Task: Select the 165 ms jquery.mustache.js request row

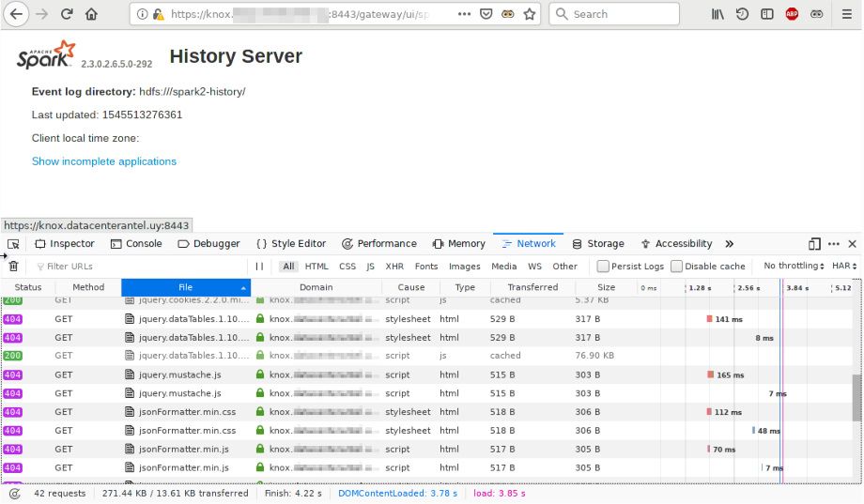Action: [427, 374]
